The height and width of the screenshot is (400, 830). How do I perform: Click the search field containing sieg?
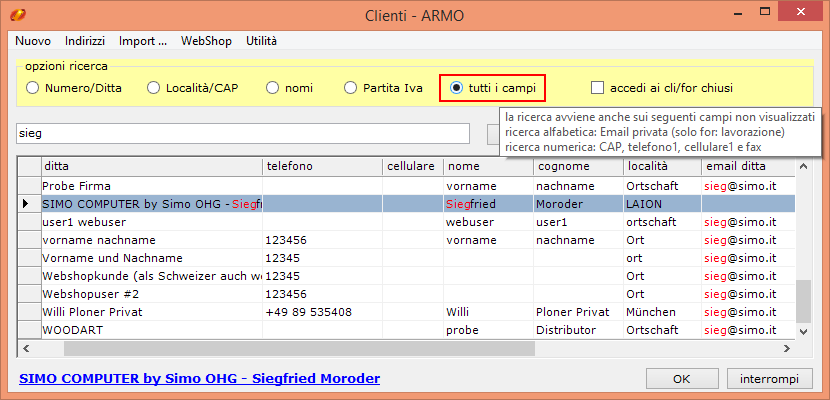pyautogui.click(x=243, y=133)
